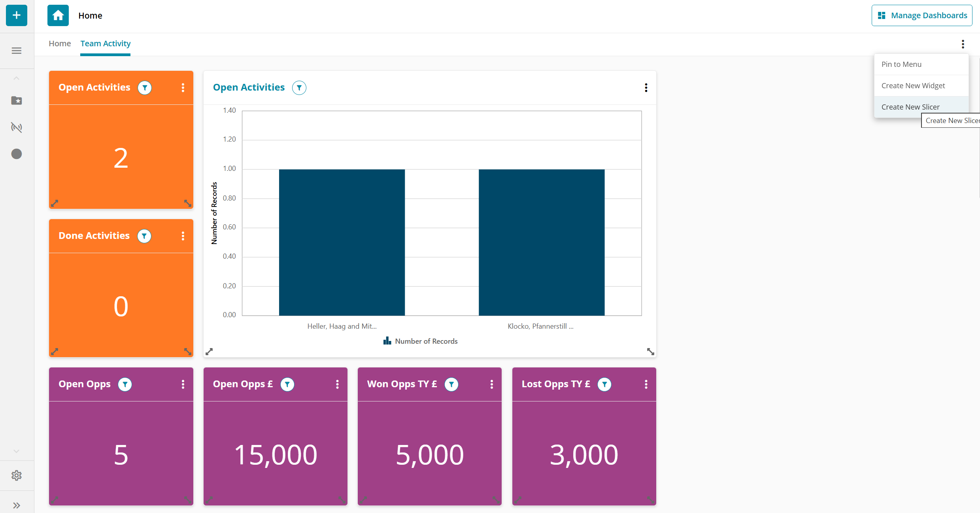980x513 pixels.
Task: Choose Pin to Menu option
Action: (x=901, y=64)
